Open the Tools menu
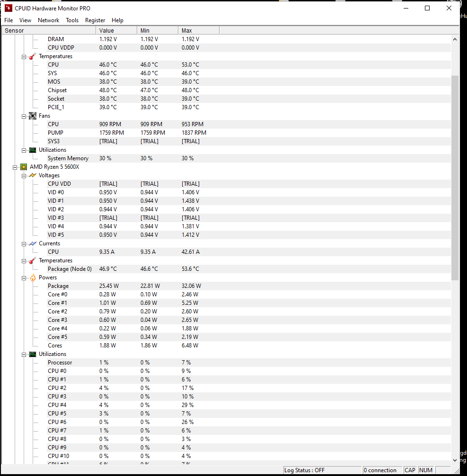The width and height of the screenshot is (467, 476). pos(72,20)
